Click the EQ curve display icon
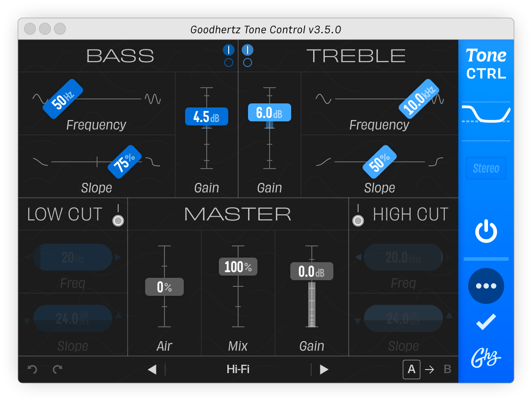The width and height of the screenshot is (532, 401). (x=486, y=114)
